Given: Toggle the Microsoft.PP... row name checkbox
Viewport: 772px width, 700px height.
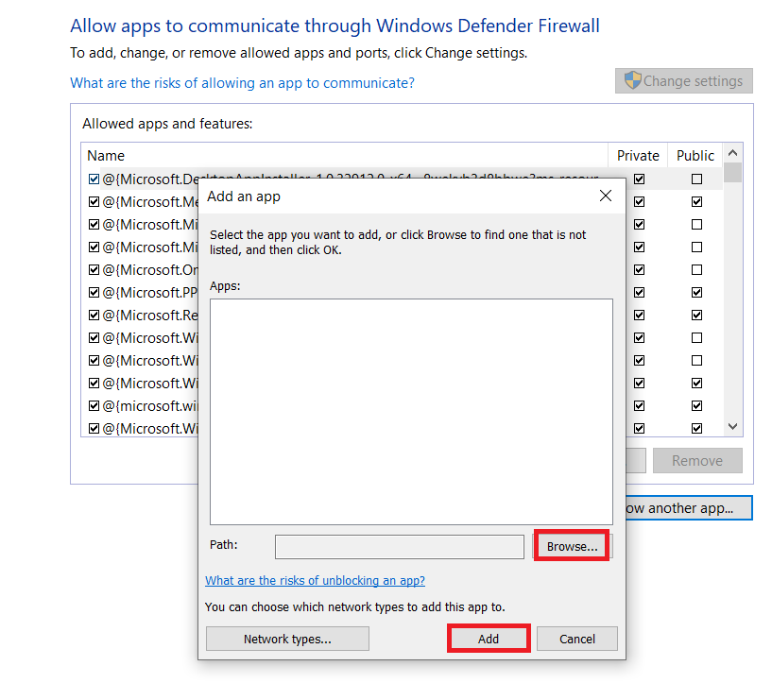Looking at the screenshot, I should (x=94, y=292).
